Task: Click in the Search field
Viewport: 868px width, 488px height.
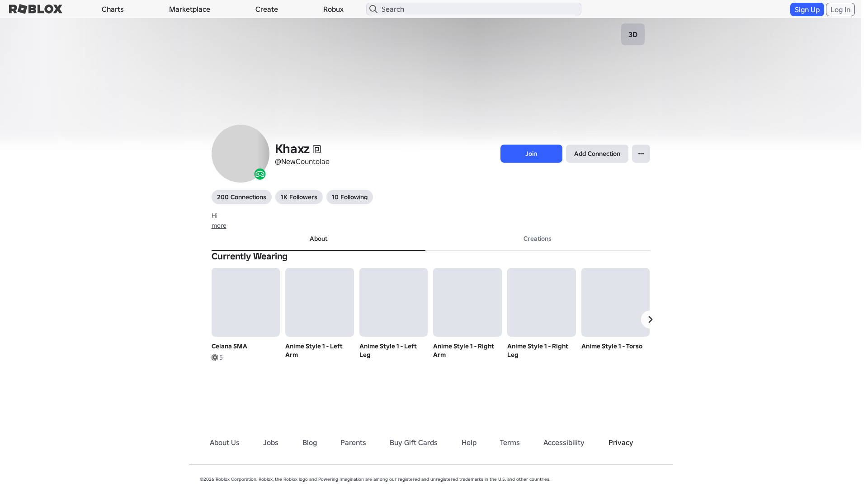Action: 474,9
